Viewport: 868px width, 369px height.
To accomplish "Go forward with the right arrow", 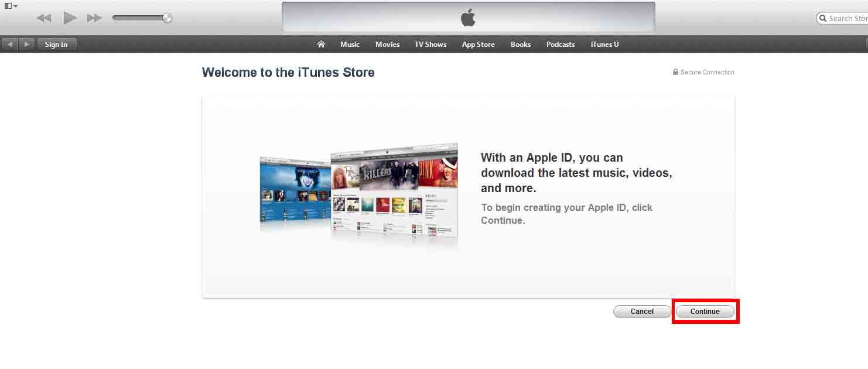I will click(26, 44).
